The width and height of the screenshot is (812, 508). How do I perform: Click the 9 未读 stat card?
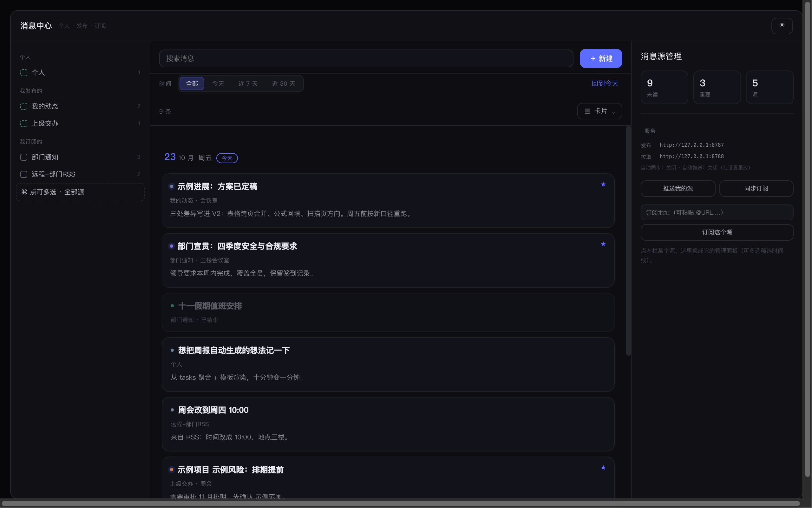pyautogui.click(x=664, y=87)
